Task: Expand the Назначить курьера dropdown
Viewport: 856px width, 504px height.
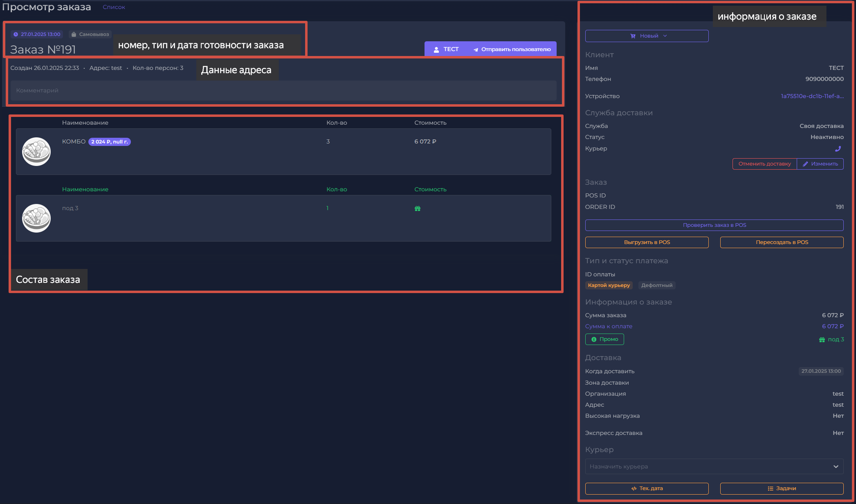Action: point(714,466)
